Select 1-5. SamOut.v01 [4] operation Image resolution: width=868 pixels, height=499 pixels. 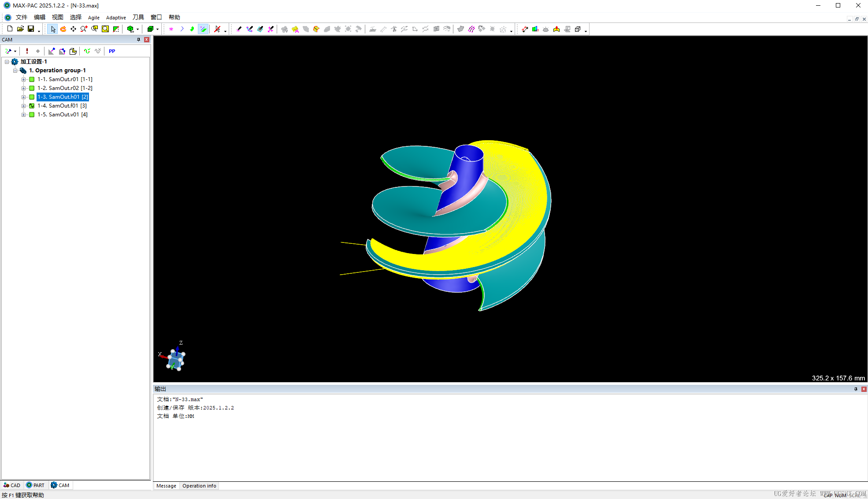tap(63, 115)
